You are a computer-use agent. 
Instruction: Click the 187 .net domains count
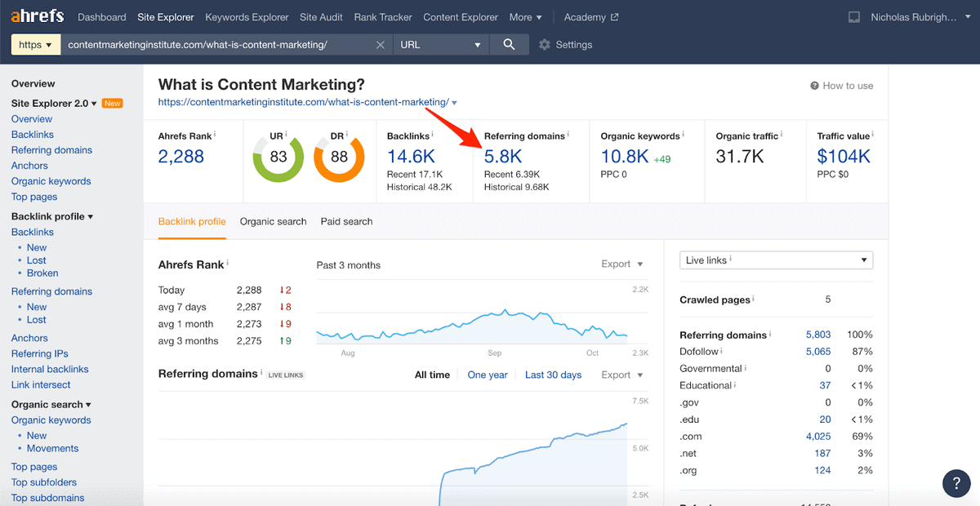(x=823, y=454)
